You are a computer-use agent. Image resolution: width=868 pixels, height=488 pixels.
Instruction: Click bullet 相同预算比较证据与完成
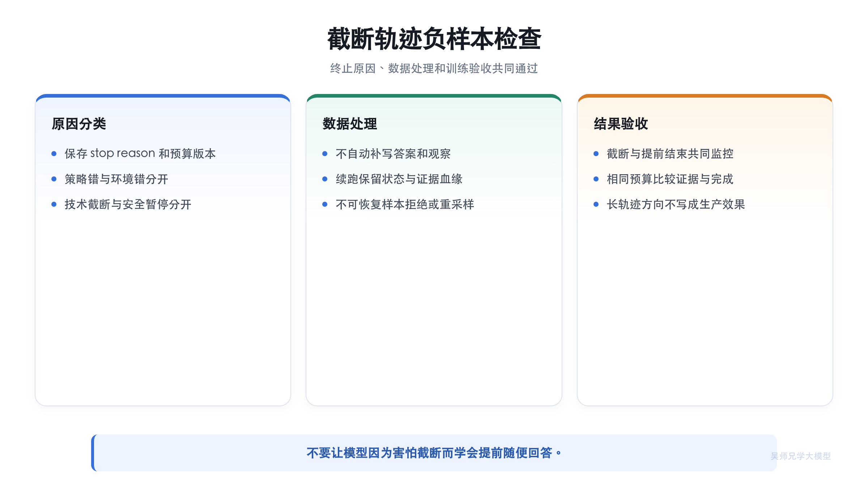(x=670, y=179)
